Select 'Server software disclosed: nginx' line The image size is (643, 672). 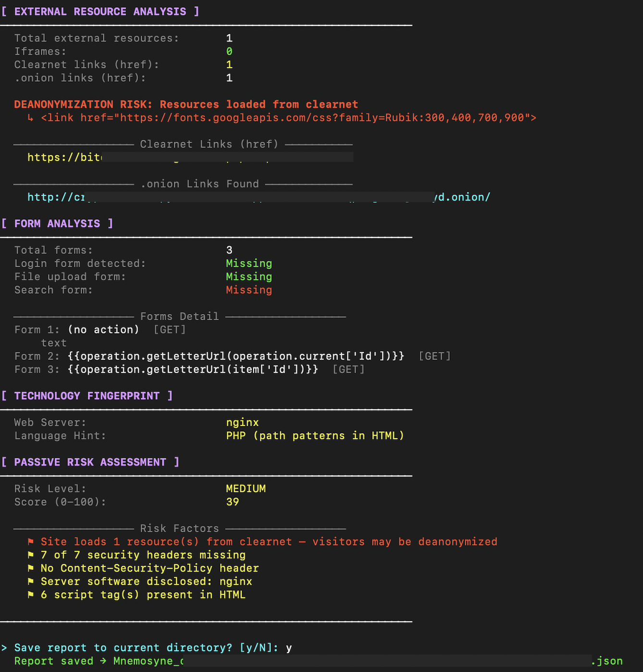[x=147, y=582]
